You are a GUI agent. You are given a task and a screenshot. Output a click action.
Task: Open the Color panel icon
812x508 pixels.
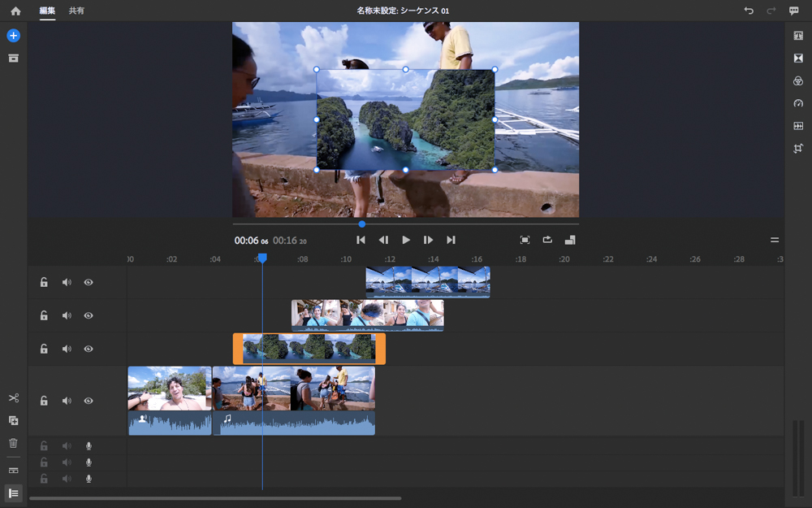[x=798, y=80]
